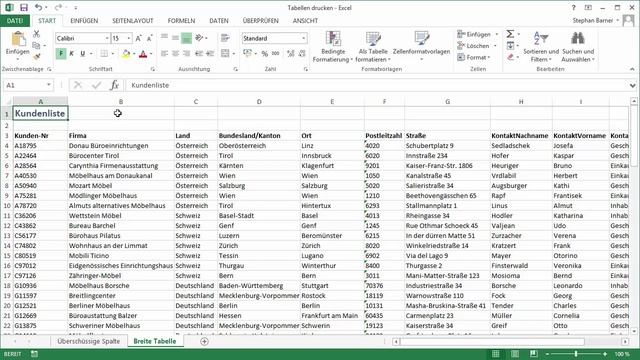This screenshot has width=640, height=360.
Task: Decrease font size with small A icon
Action: pyautogui.click(x=149, y=38)
